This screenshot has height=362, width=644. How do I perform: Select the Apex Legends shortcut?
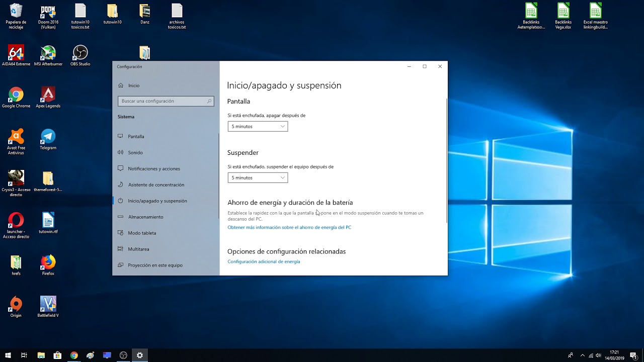tap(48, 97)
